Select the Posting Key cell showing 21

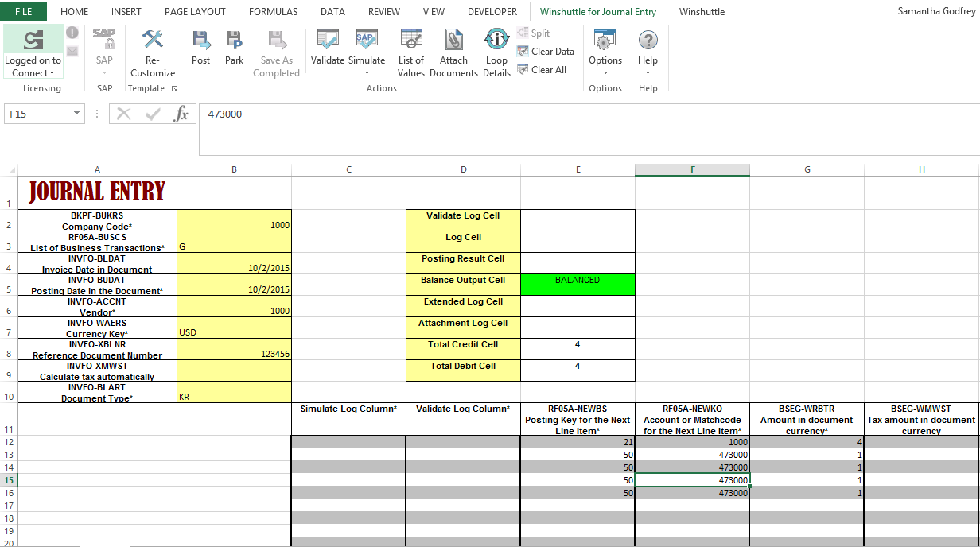pyautogui.click(x=577, y=441)
